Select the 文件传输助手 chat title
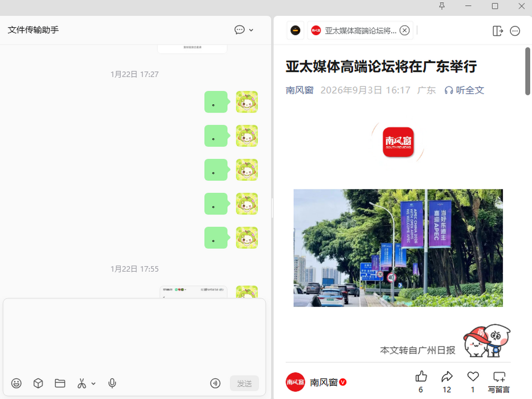Viewport: 532px width, 399px height. tap(33, 30)
